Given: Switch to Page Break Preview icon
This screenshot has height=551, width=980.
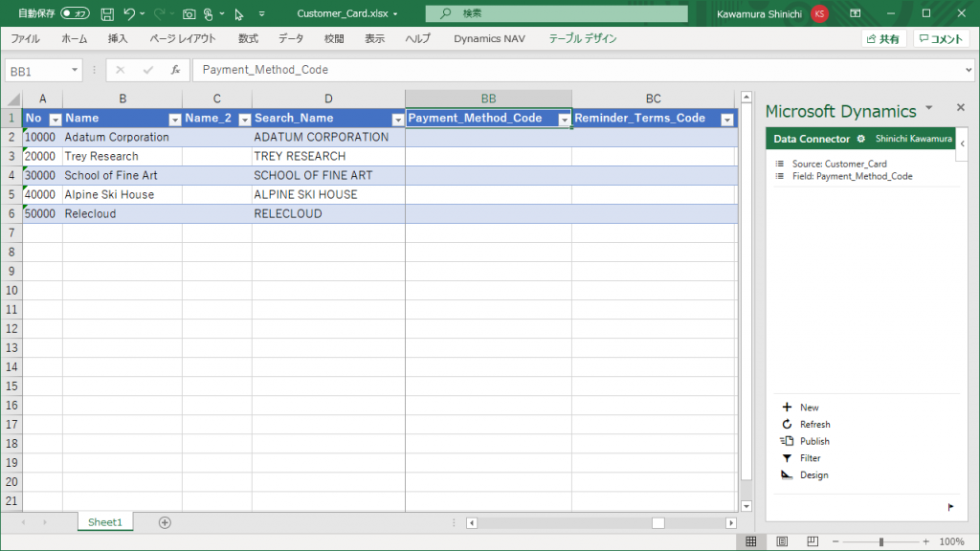Looking at the screenshot, I should coord(813,541).
